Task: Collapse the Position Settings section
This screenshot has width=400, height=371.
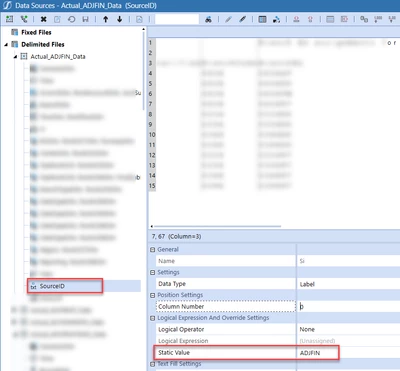Action: click(x=152, y=295)
